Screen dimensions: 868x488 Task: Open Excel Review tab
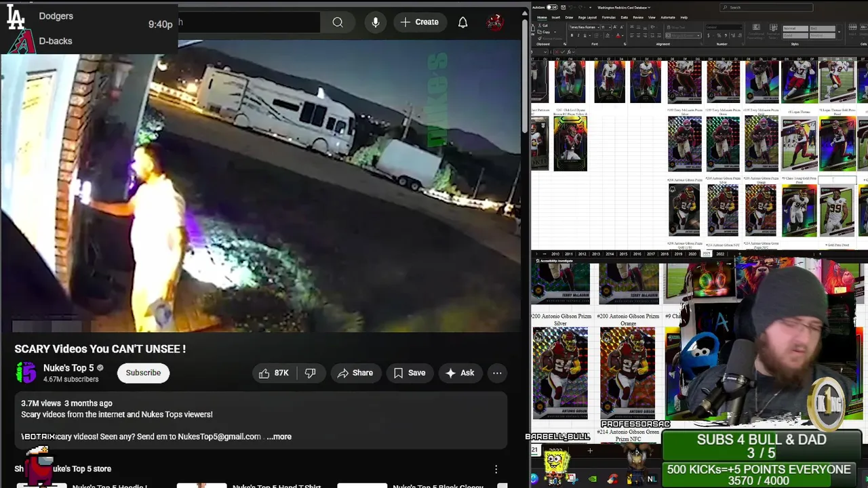(638, 18)
